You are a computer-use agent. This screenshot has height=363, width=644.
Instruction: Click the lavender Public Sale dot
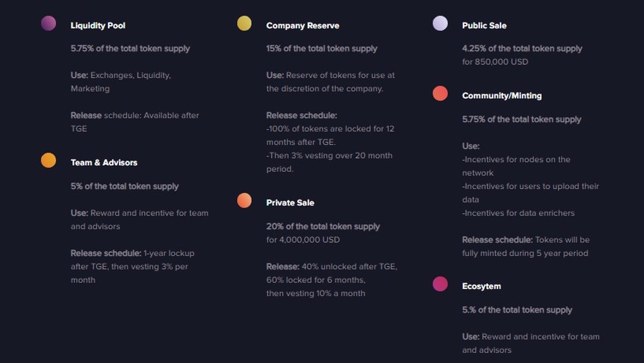click(440, 24)
